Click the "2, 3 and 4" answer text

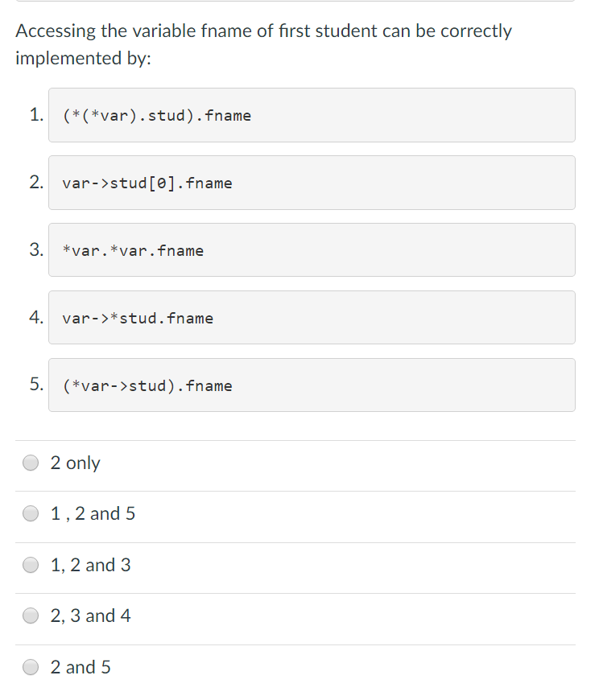pyautogui.click(x=91, y=616)
